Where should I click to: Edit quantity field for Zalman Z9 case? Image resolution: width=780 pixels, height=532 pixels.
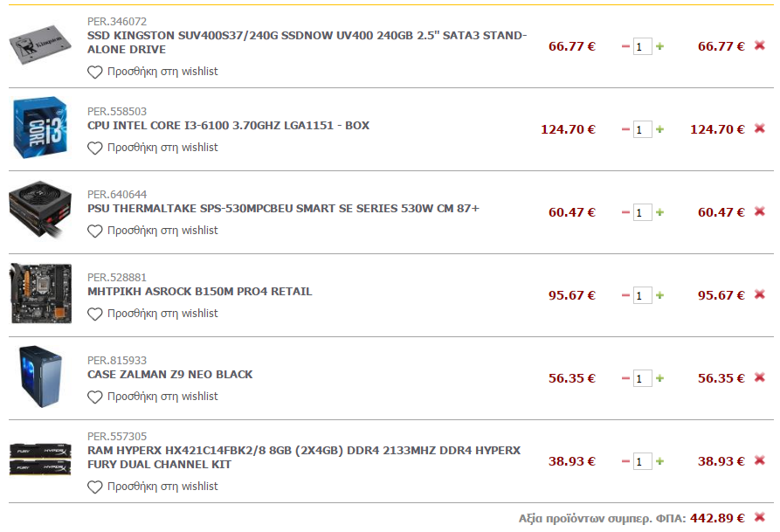(642, 379)
